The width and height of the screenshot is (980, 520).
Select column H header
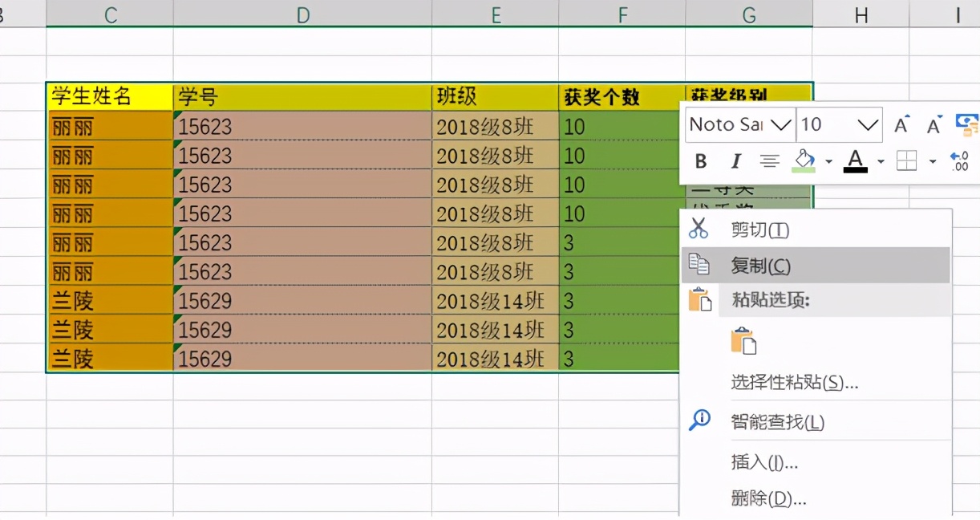pos(861,14)
